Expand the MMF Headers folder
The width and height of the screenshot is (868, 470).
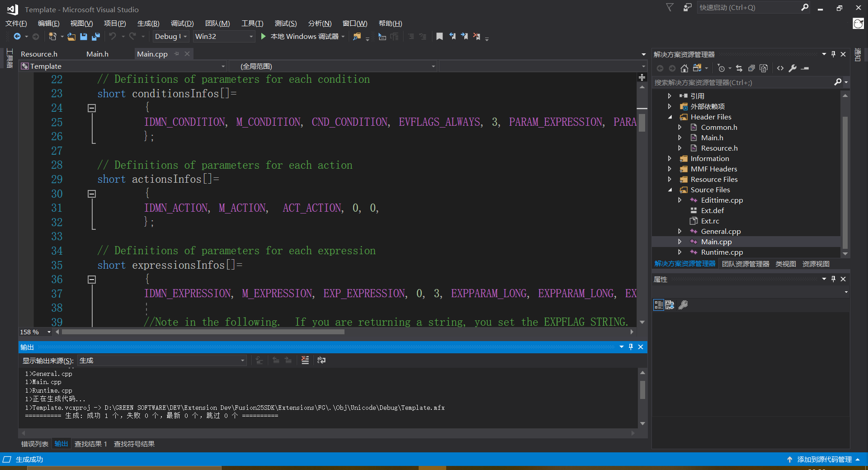(670, 169)
